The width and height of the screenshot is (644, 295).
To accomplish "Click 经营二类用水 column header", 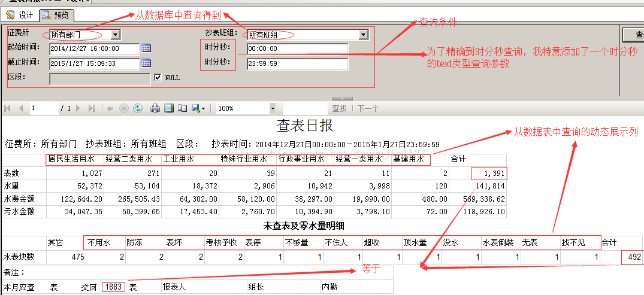I will (x=129, y=159).
